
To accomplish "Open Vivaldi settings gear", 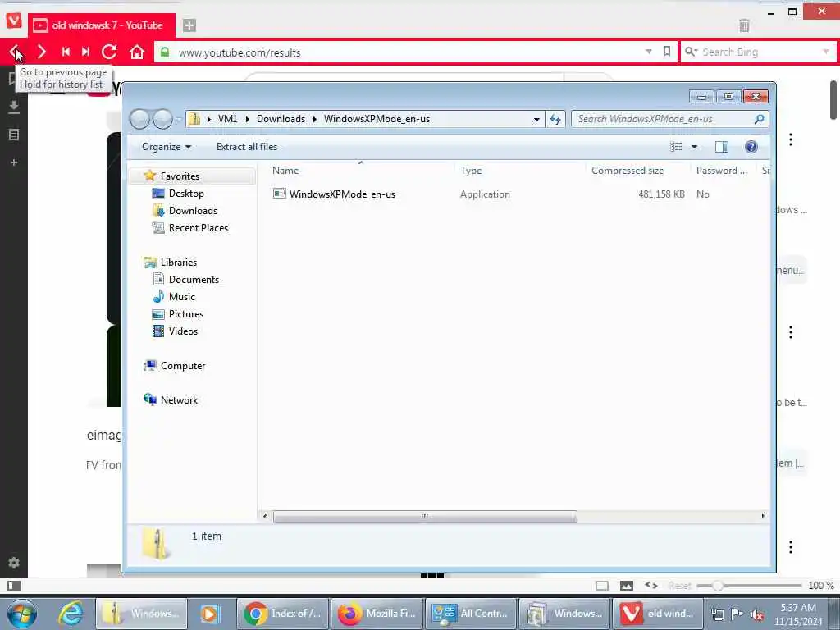I will point(14,563).
